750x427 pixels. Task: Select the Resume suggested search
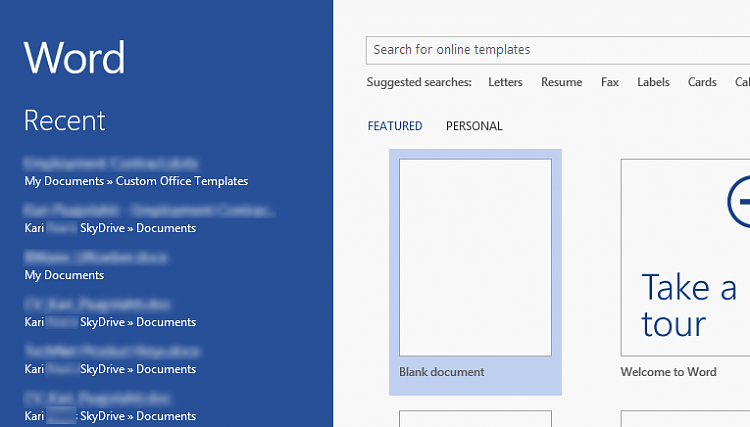pos(562,82)
